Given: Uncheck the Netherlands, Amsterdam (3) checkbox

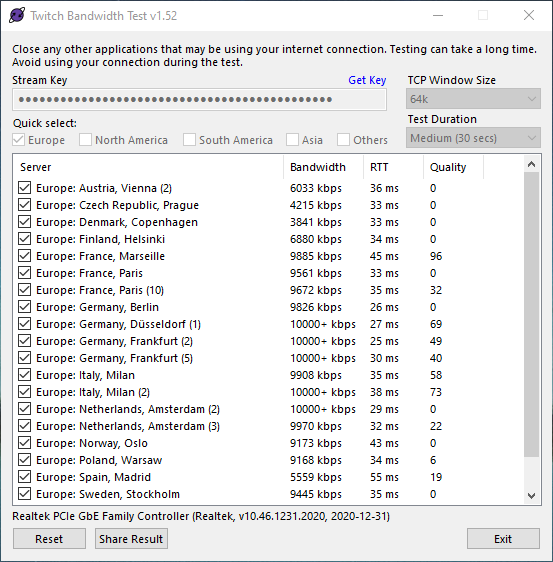Looking at the screenshot, I should [24, 425].
